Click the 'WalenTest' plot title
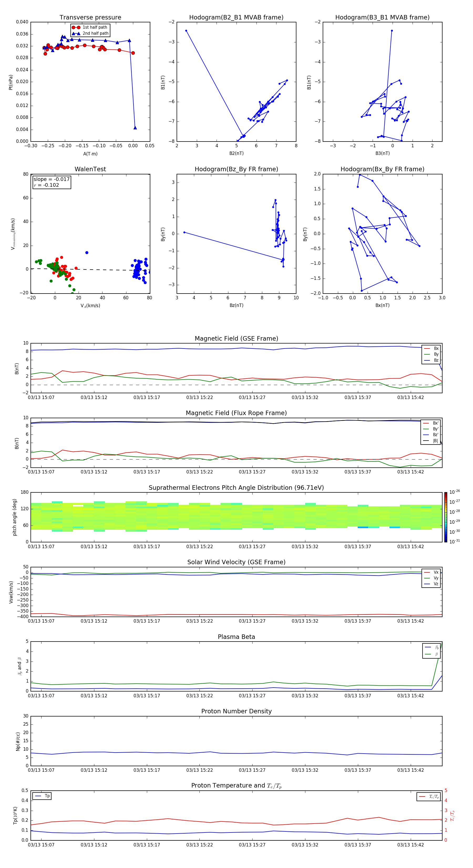 [90, 169]
